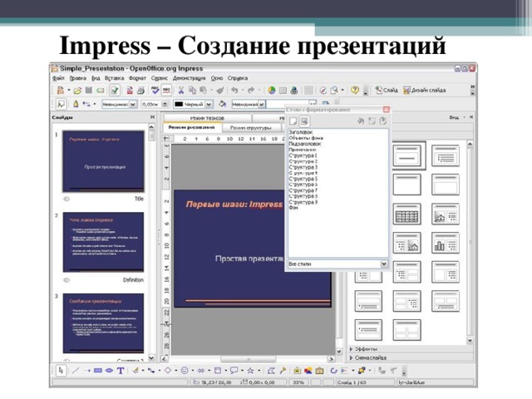Select the Callout speech bubble tool
532x399 pixels.
234,371
